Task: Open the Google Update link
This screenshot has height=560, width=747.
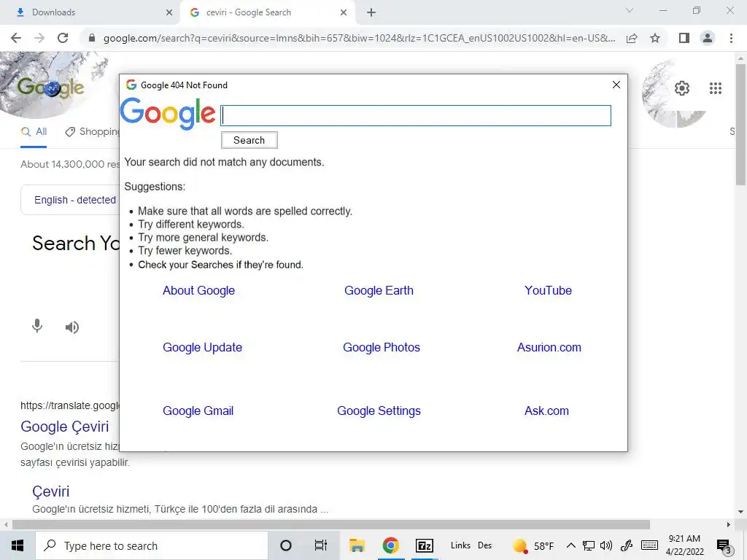Action: point(203,348)
